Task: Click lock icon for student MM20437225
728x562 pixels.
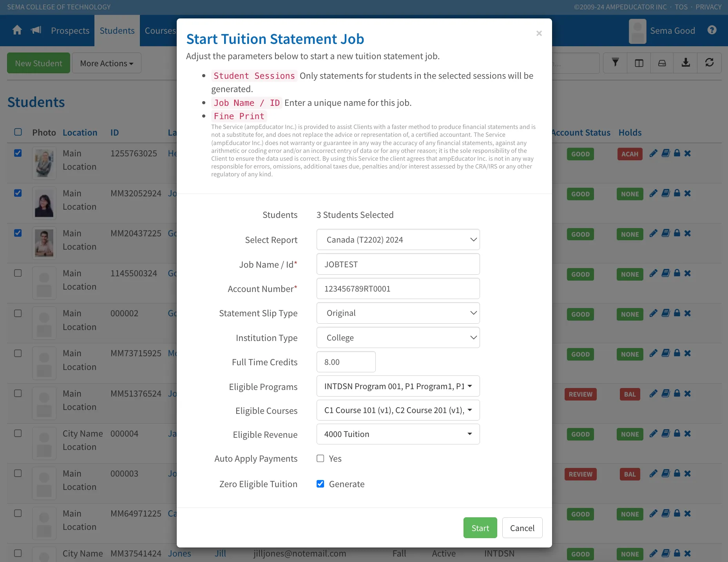Action: (x=677, y=233)
